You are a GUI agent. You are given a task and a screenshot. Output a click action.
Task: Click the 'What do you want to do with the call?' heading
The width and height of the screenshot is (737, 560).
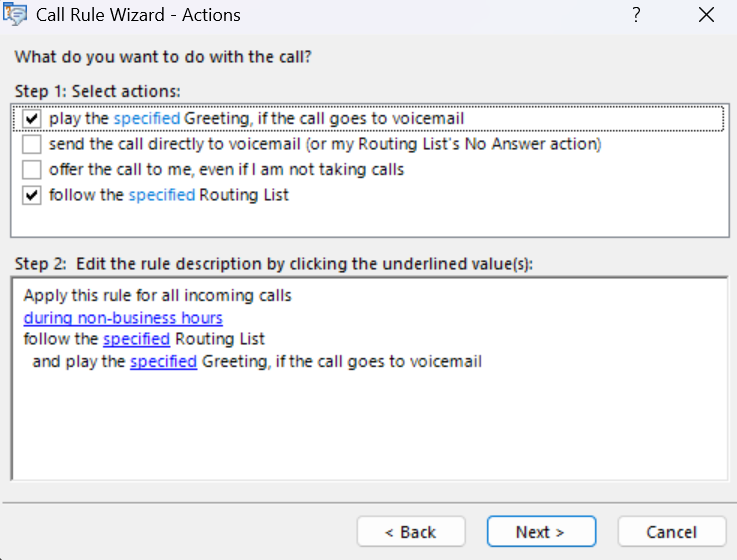click(163, 56)
